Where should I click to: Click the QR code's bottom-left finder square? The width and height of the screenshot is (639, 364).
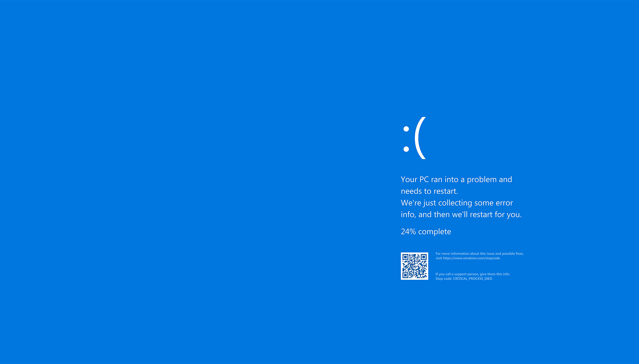pyautogui.click(x=405, y=275)
